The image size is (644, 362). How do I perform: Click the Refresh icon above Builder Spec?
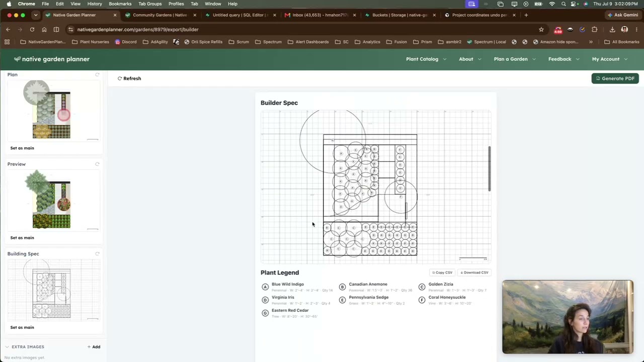(120, 78)
